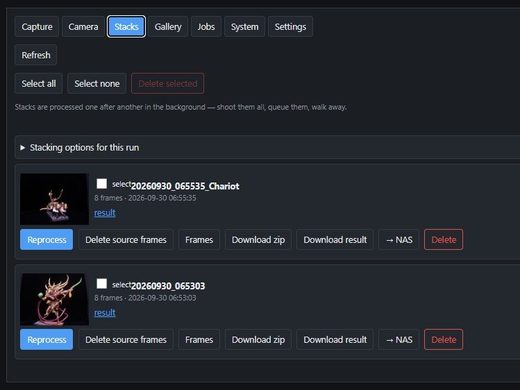
Task: Download zip for 20260930_065303 stack
Action: click(x=258, y=340)
